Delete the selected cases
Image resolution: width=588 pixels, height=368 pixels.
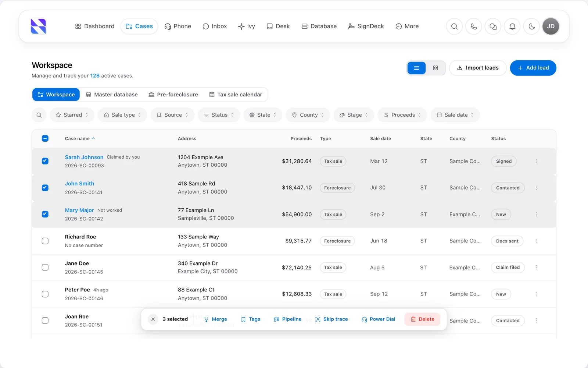coord(422,319)
